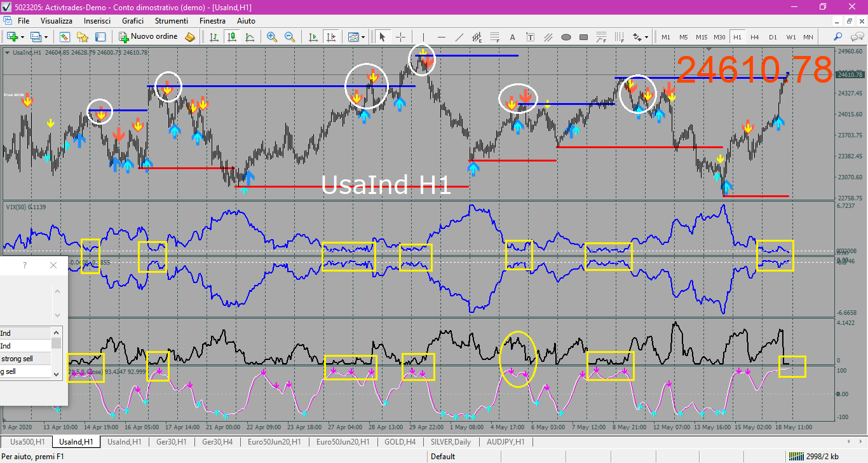Select the trendline drawing tool
Image resolution: width=868 pixels, height=463 pixels.
point(459,37)
